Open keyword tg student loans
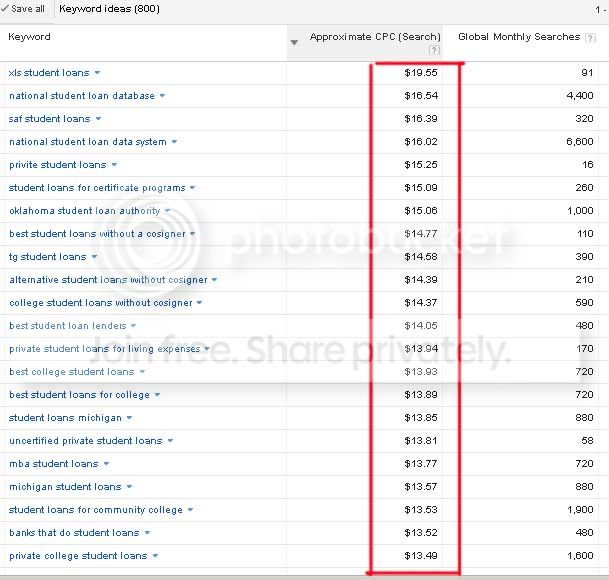Viewport: 609px width, 580px height. point(47,256)
